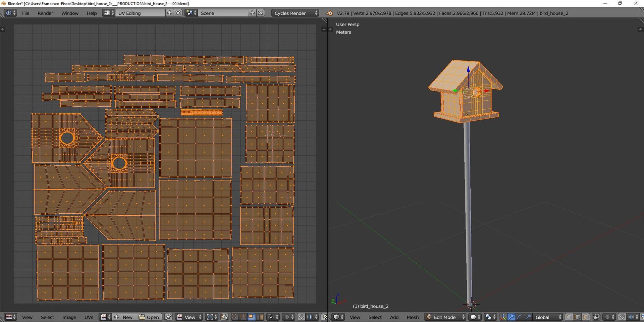Open the Help menu
The image size is (644, 322).
[92, 13]
